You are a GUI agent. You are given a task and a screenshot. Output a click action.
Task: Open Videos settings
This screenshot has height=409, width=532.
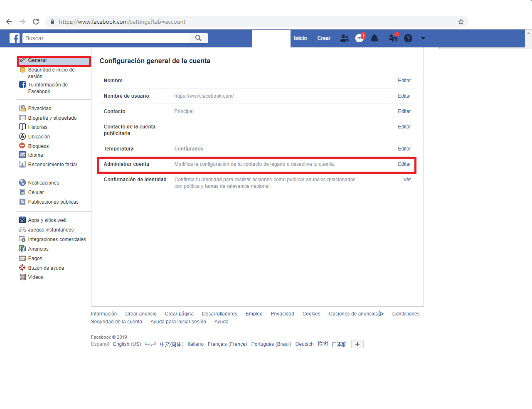pyautogui.click(x=35, y=277)
